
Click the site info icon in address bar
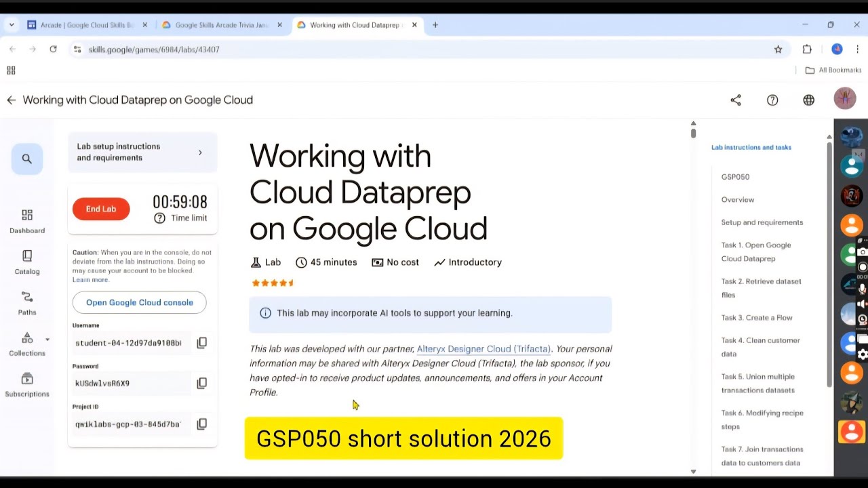[x=77, y=49]
